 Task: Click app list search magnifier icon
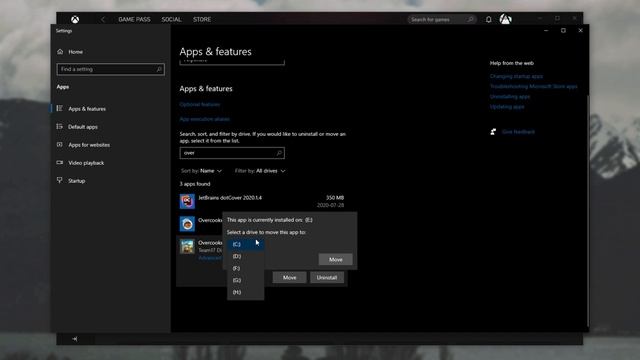point(279,153)
